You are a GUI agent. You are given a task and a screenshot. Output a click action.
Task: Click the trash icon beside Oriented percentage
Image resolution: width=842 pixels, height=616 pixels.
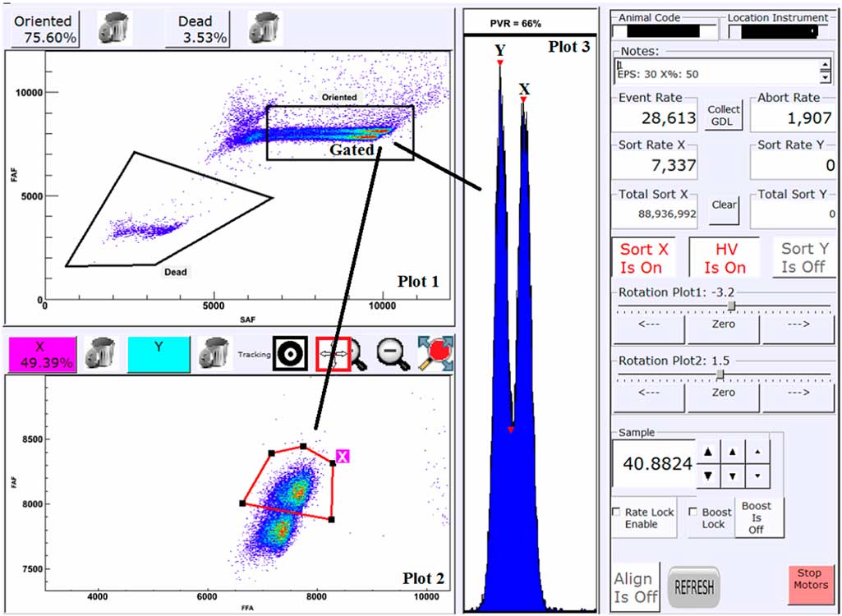[x=114, y=27]
